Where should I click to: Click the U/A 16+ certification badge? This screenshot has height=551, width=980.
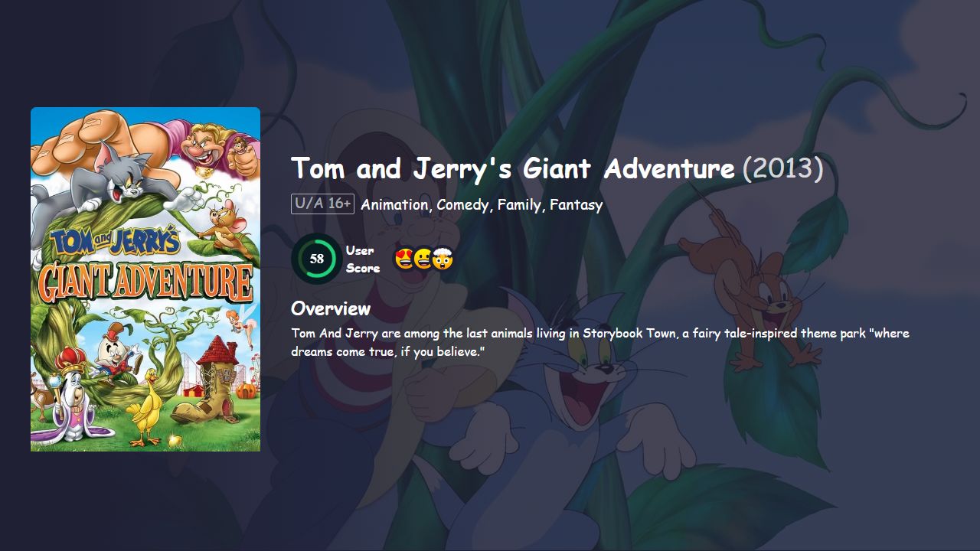322,204
